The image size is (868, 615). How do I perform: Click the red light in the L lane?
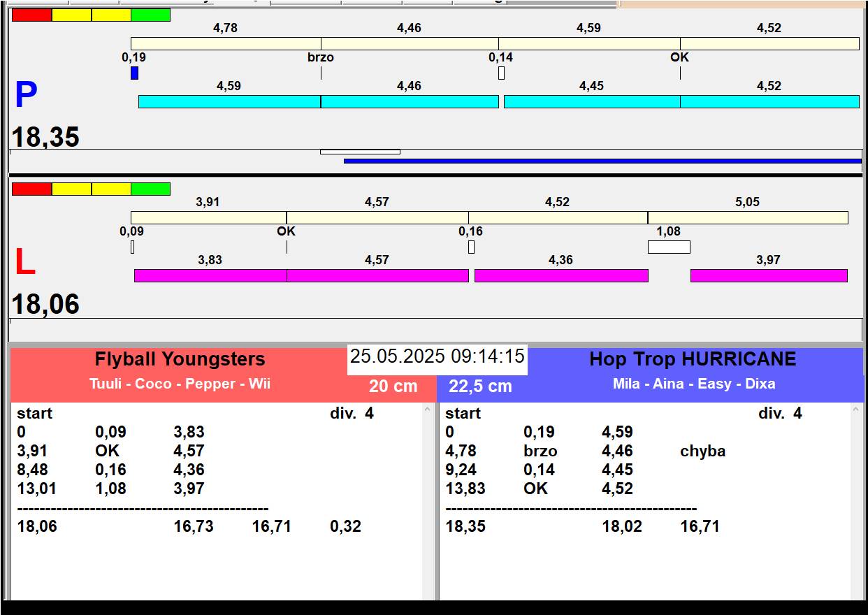(32, 189)
